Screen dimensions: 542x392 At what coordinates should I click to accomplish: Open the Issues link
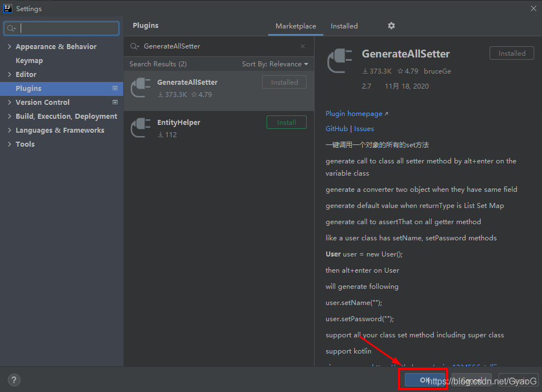[364, 129]
